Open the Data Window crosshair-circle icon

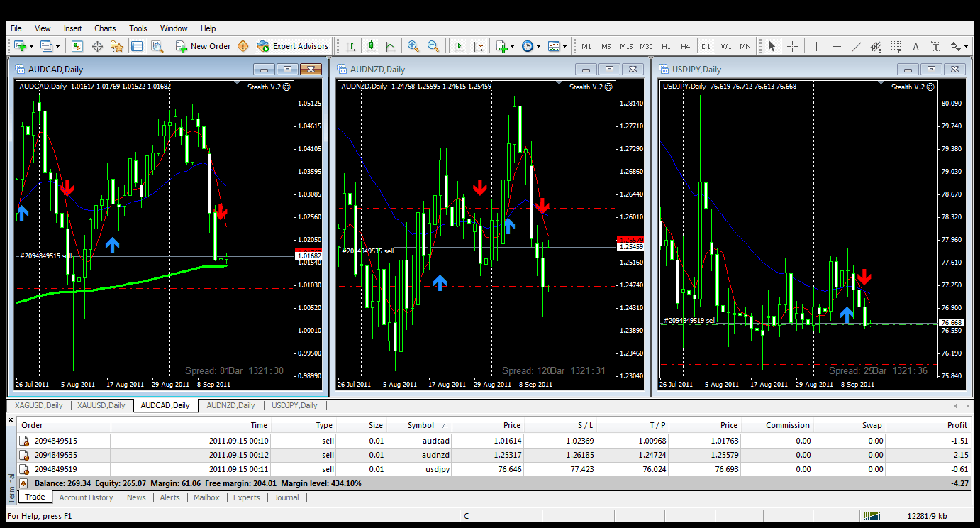97,46
